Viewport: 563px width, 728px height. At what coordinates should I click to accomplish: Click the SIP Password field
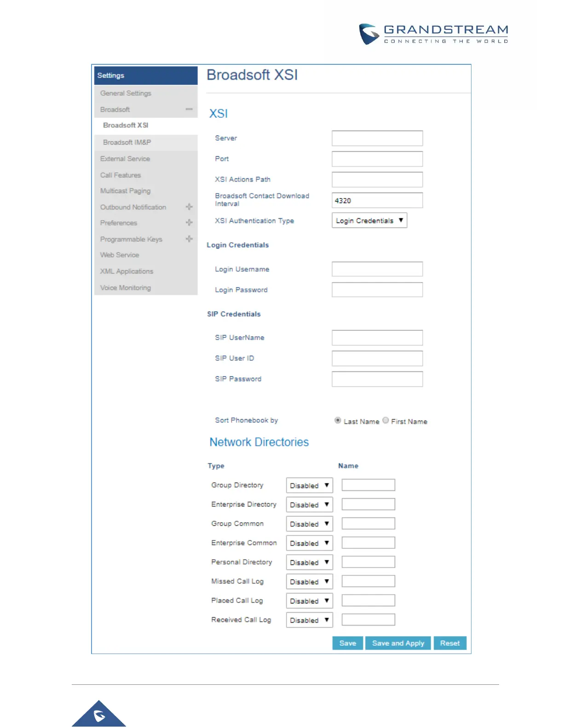(377, 379)
